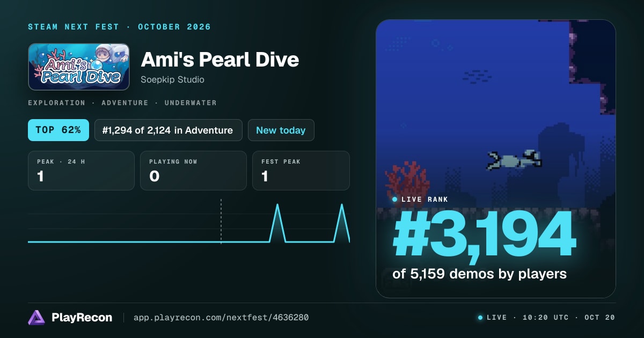Screen dimensions: 644x338
Task: Click the Soepkip Studio developer name
Action: pyautogui.click(x=172, y=79)
